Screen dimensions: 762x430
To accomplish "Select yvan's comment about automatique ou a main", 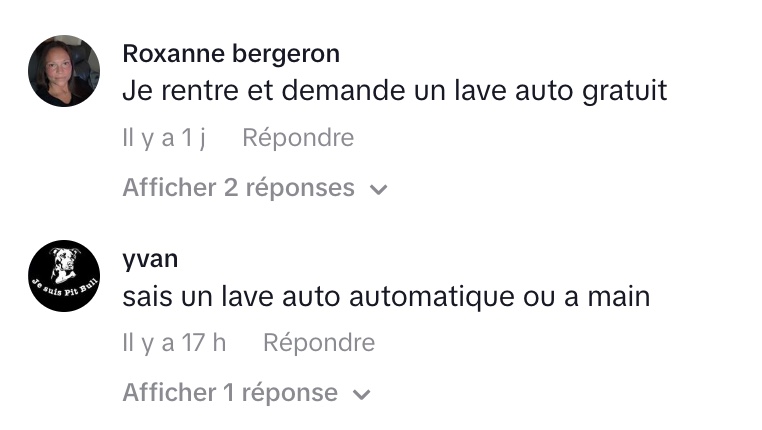I will coord(386,297).
